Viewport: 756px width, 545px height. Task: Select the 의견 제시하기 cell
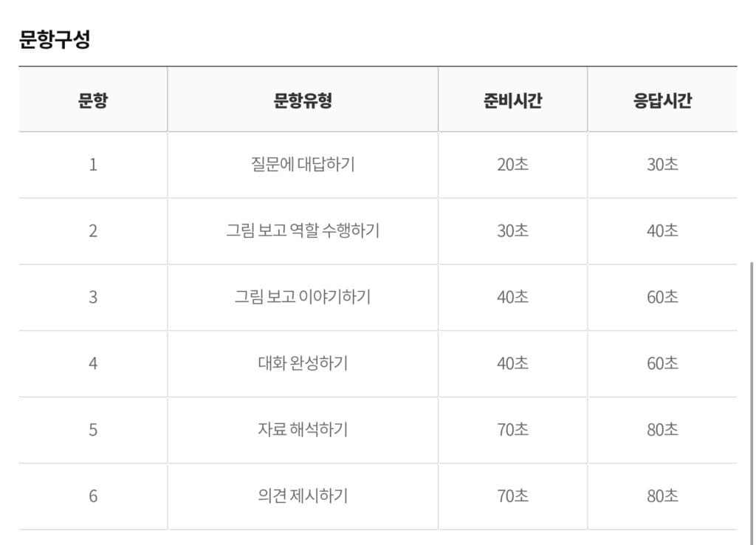tap(303, 496)
